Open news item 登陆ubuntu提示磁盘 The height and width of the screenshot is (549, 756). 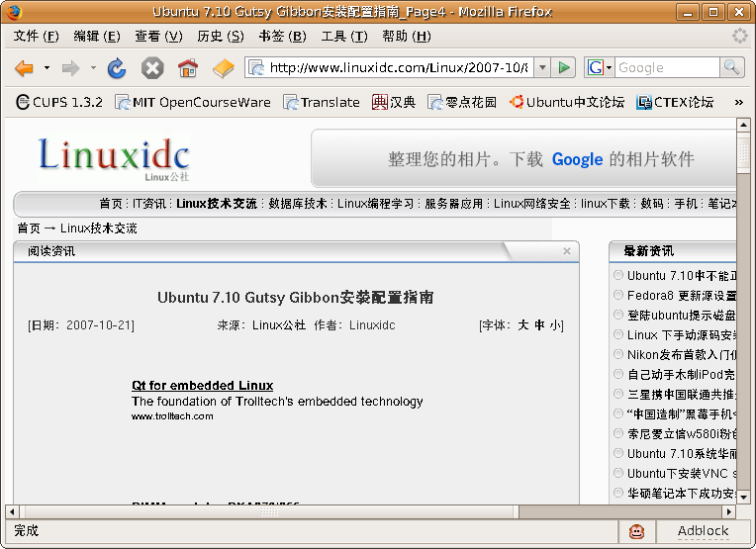pos(681,316)
